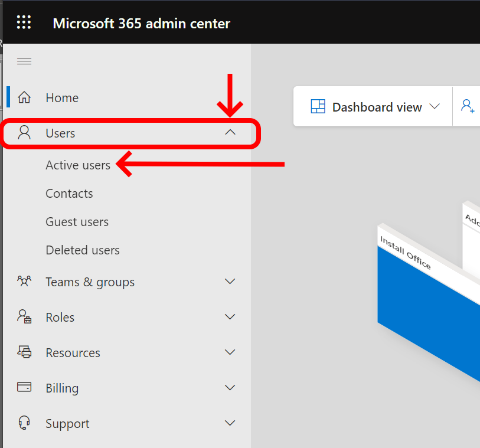
Task: Click the Billing card icon
Action: pos(24,388)
